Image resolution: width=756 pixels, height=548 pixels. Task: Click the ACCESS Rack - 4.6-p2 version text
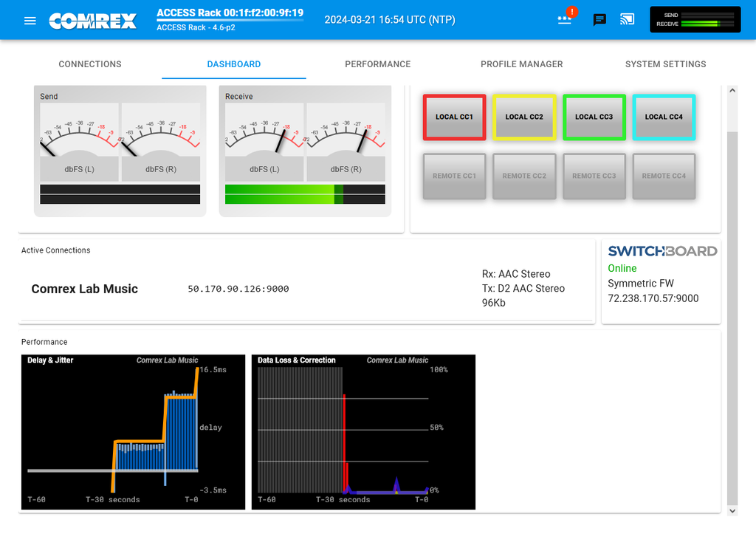196,27
